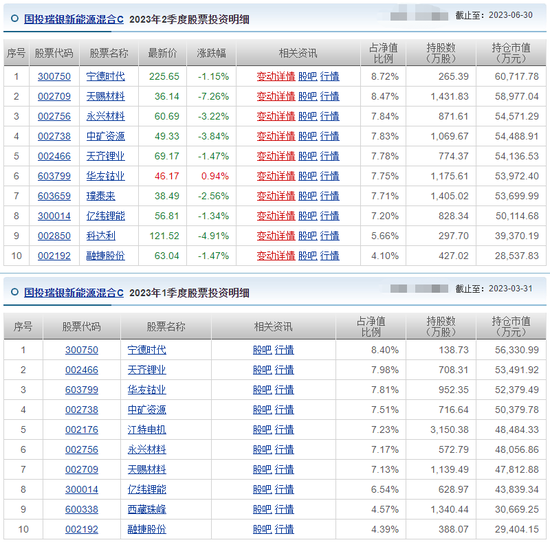Open stock code 002192 in Q1 table

click(82, 529)
